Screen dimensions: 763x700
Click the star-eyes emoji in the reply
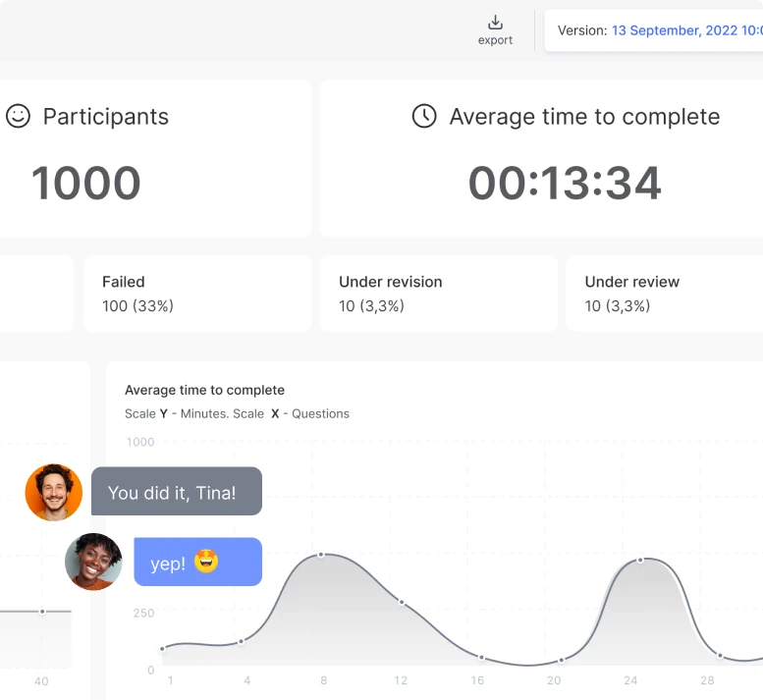click(x=206, y=561)
